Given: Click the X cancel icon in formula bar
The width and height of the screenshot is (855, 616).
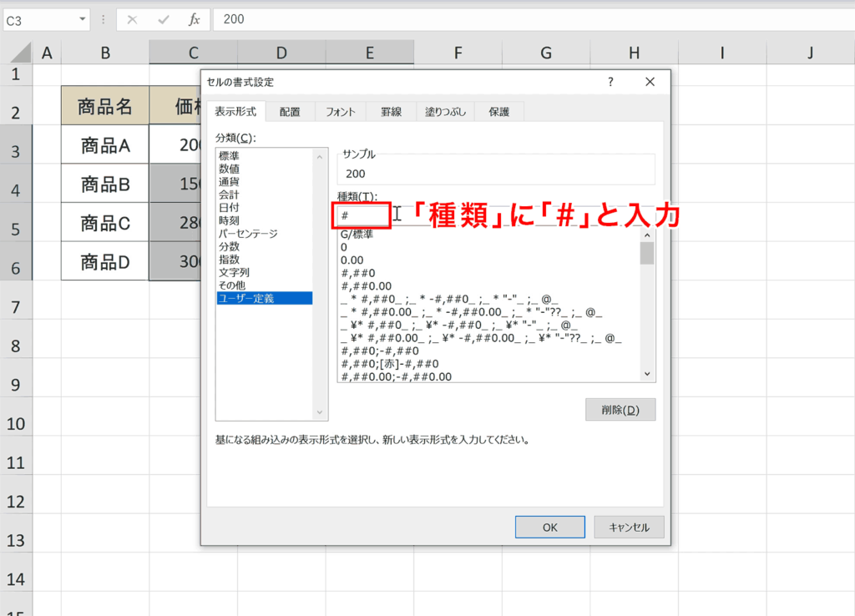Looking at the screenshot, I should [x=131, y=19].
